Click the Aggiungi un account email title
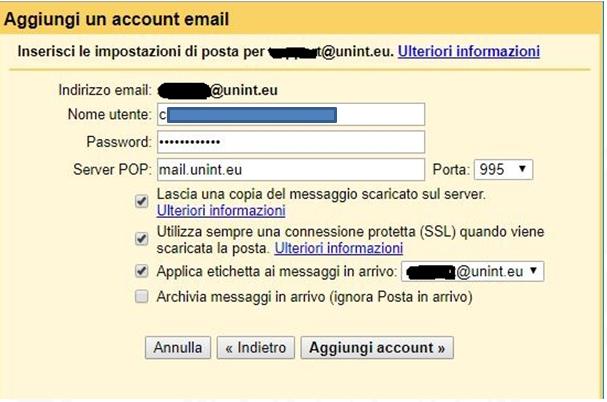The image size is (607, 402). tap(117, 19)
